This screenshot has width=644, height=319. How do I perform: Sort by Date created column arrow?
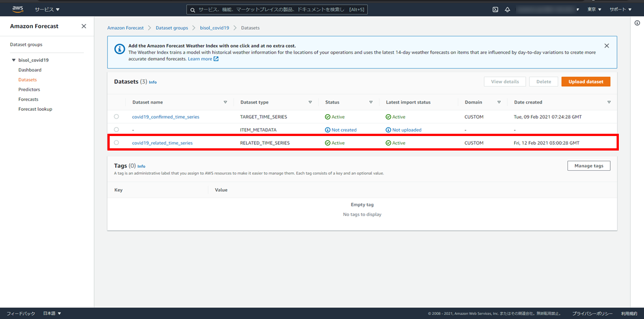coord(609,102)
